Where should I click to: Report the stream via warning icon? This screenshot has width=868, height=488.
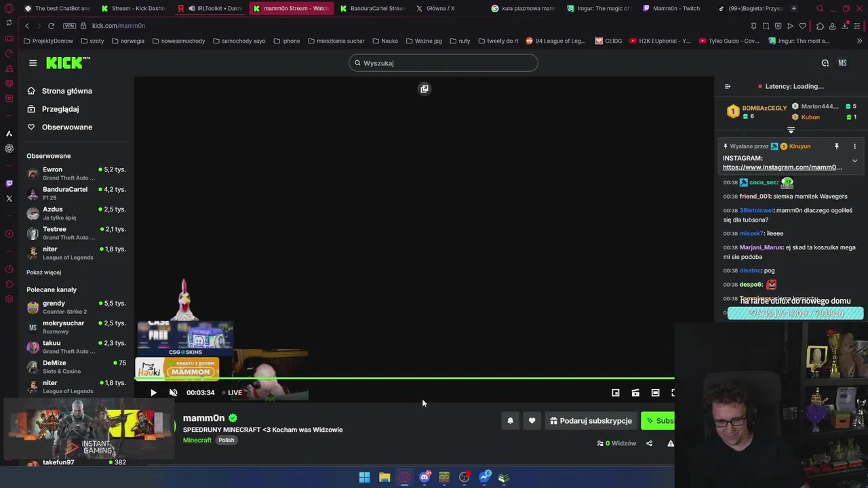pyautogui.click(x=670, y=443)
